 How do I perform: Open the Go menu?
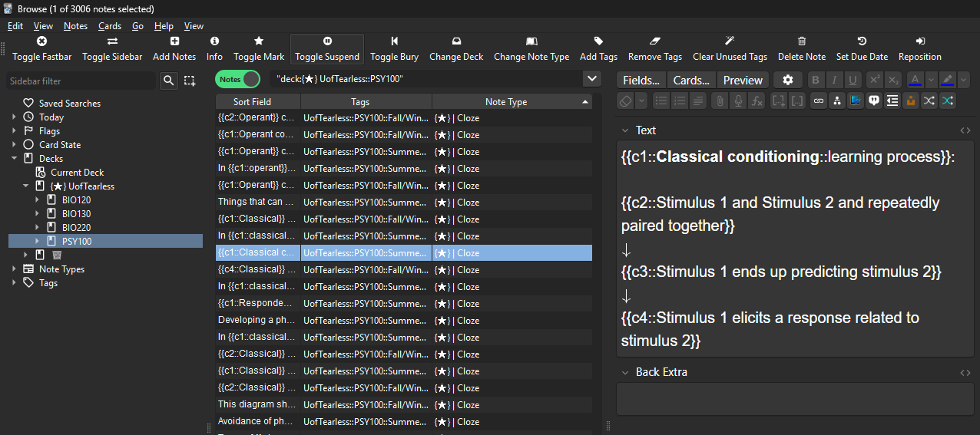(x=137, y=26)
